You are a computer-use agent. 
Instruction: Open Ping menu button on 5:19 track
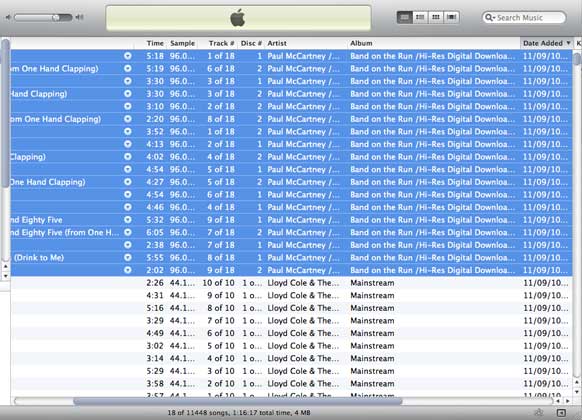tap(128, 69)
